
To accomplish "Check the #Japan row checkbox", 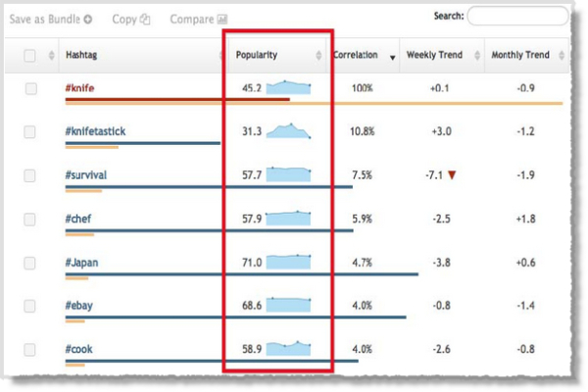I will tap(29, 263).
